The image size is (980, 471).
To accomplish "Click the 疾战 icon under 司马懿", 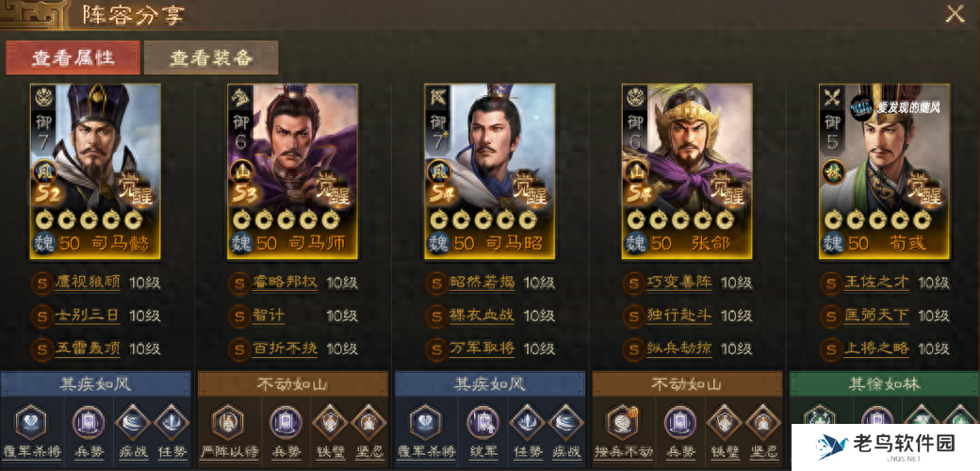I will pos(132,423).
